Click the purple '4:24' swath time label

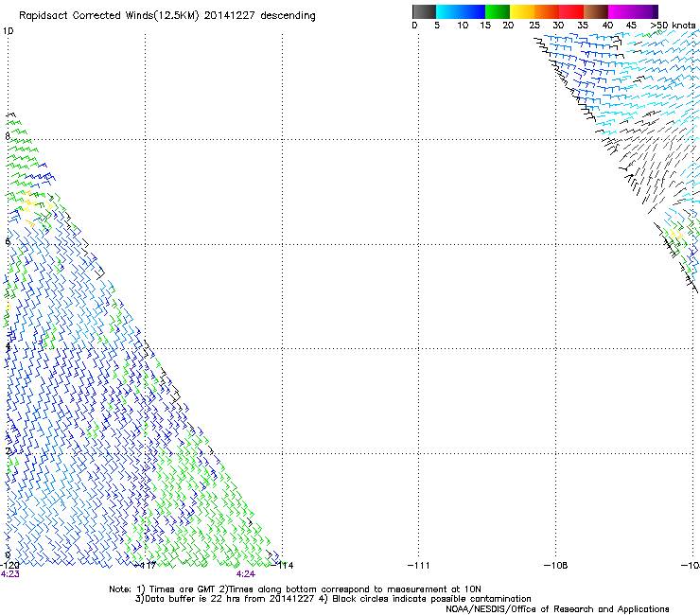click(x=246, y=574)
